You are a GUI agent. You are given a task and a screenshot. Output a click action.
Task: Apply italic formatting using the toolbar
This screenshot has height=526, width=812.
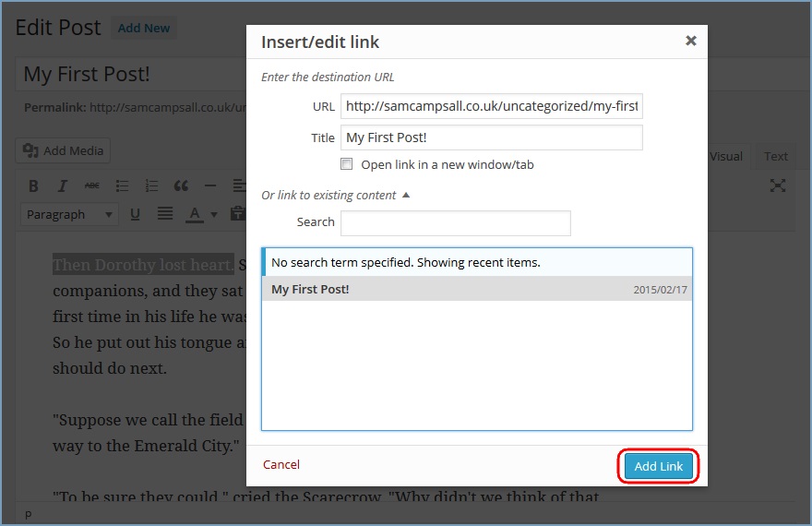pos(63,185)
